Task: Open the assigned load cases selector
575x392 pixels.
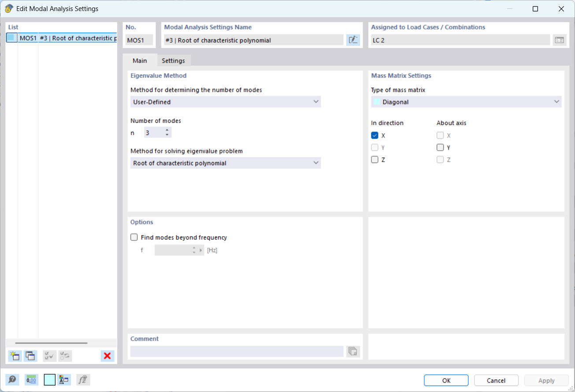Action: point(559,40)
